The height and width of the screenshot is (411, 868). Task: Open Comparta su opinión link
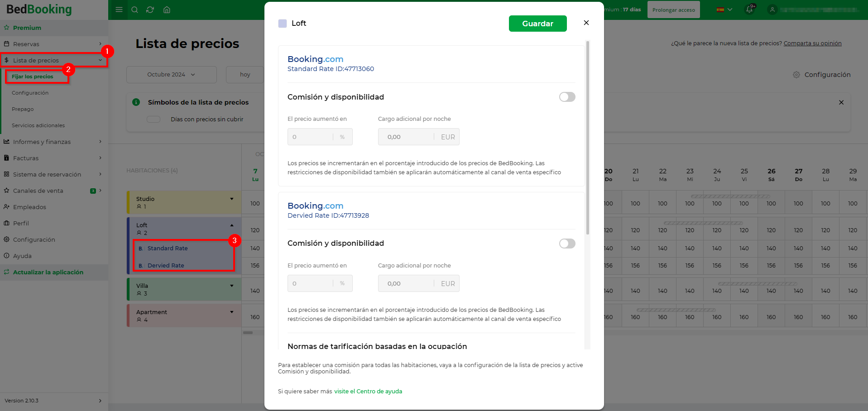pyautogui.click(x=812, y=43)
